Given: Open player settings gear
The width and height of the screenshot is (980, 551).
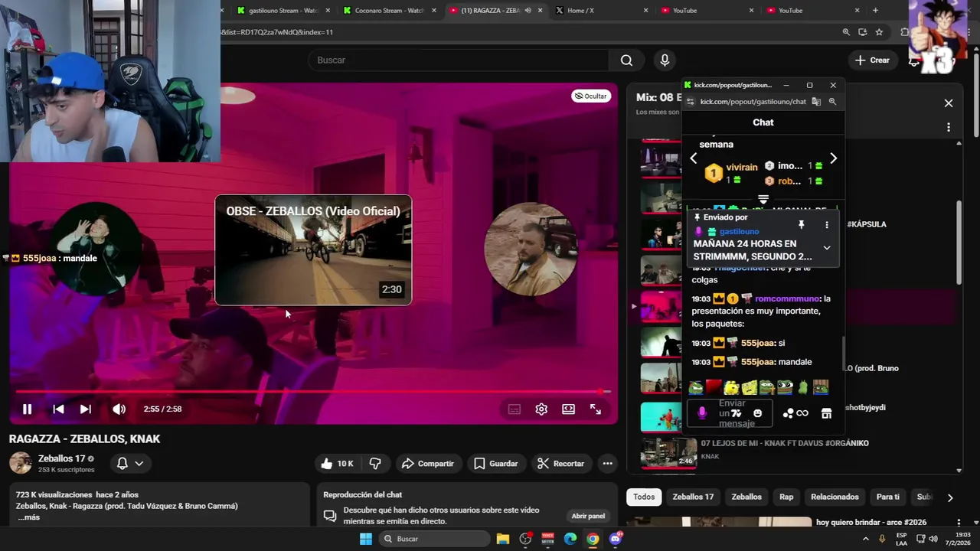Looking at the screenshot, I should point(541,409).
